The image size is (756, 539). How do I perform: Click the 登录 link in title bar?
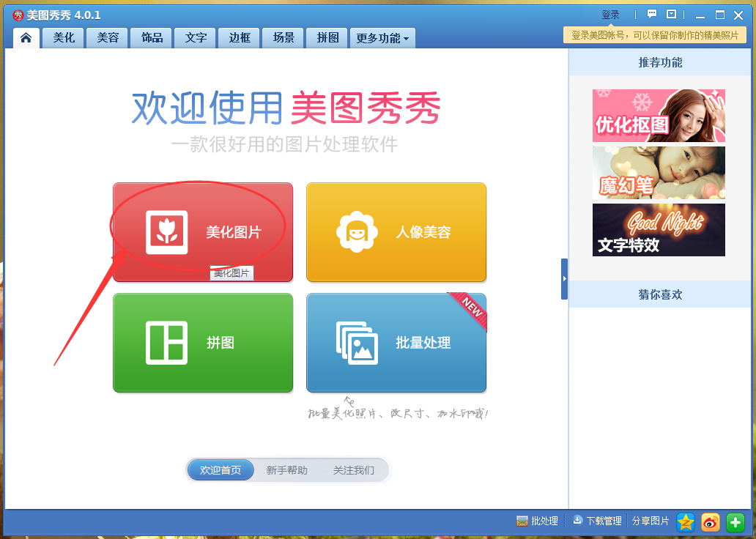(x=610, y=15)
